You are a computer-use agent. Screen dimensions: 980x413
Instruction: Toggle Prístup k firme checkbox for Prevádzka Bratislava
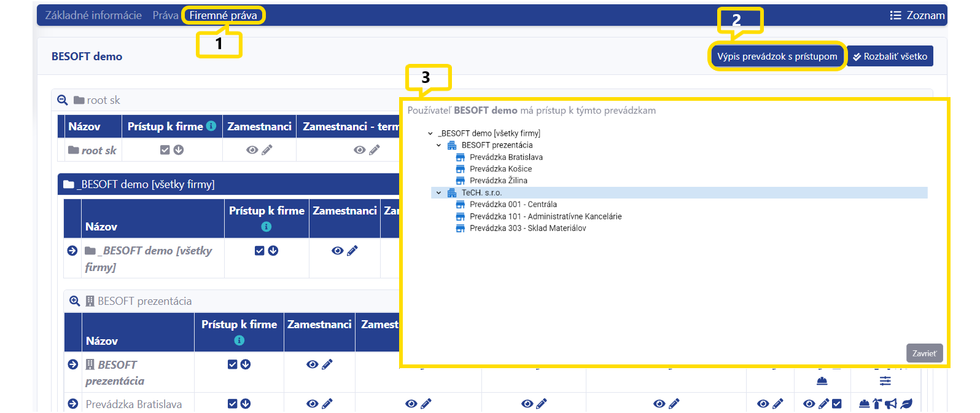coord(232,403)
